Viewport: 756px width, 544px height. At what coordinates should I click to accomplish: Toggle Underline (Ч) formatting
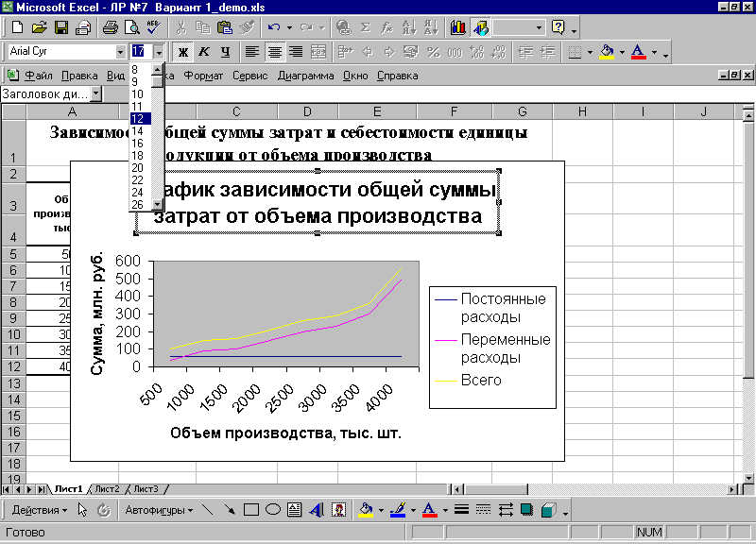(225, 52)
